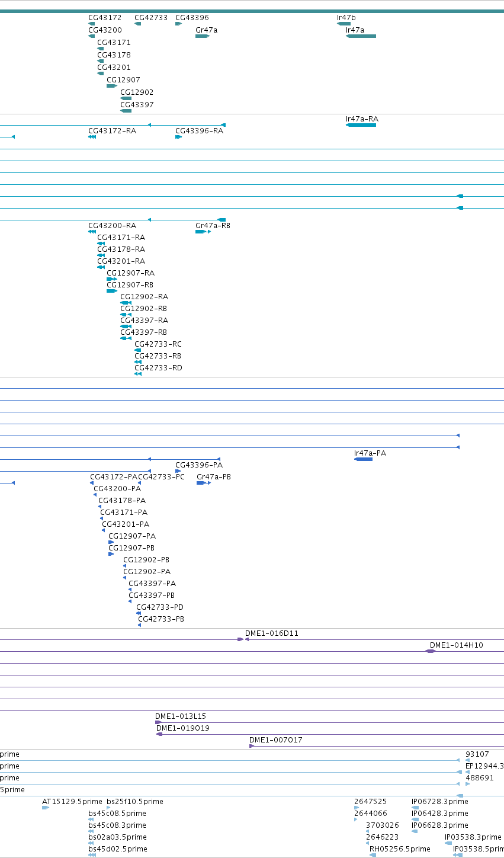Click the CG43397-PA protein label
504x858 pixels.
tap(152, 584)
